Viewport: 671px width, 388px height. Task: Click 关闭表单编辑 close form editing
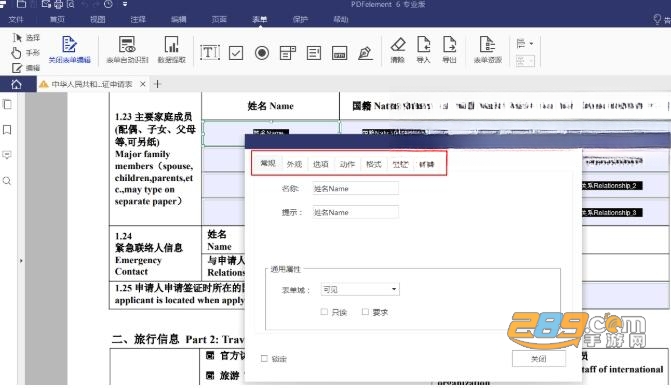click(69, 50)
